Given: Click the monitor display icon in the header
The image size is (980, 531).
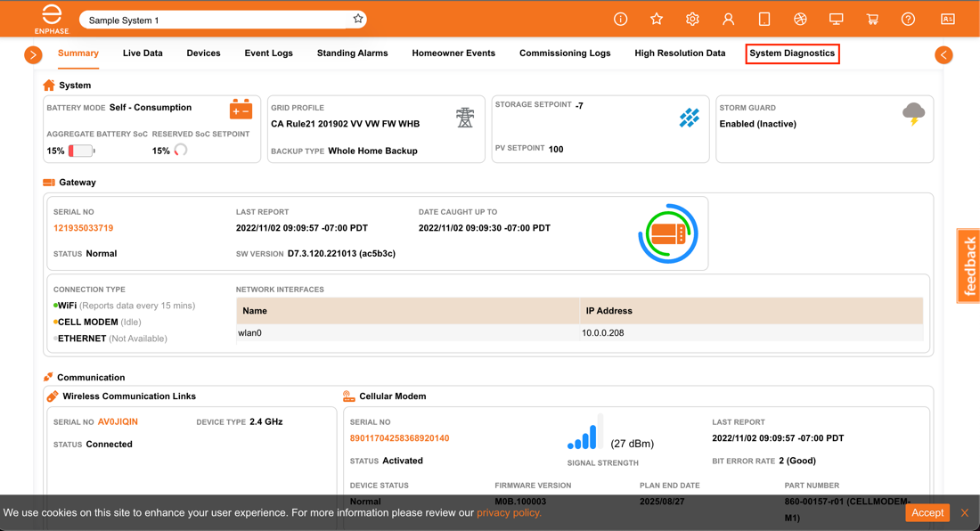Looking at the screenshot, I should (837, 18).
